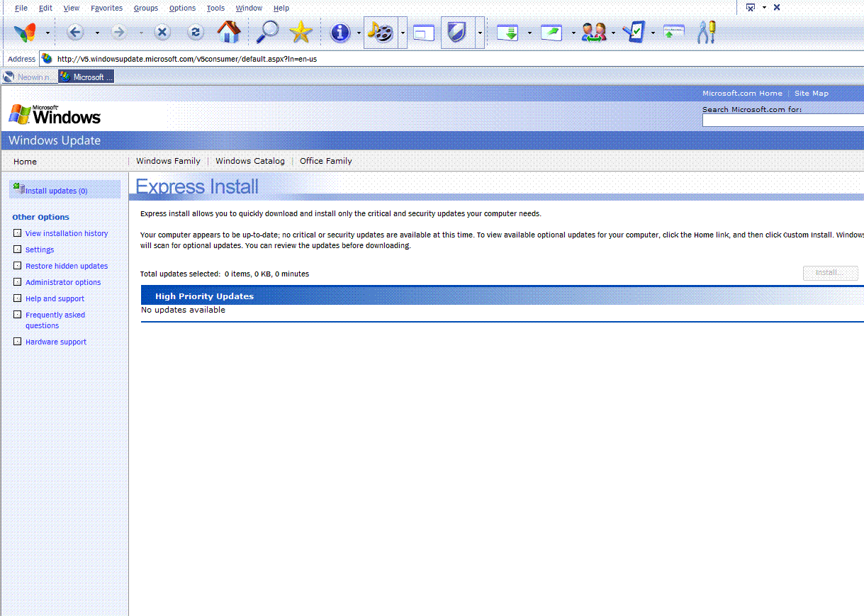Screen dimensions: 864x616
Task: Check the Hardware support box
Action: (x=18, y=341)
